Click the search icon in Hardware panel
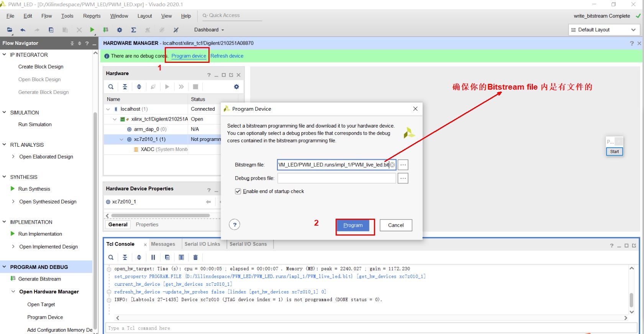This screenshot has width=644, height=334. coord(111,87)
